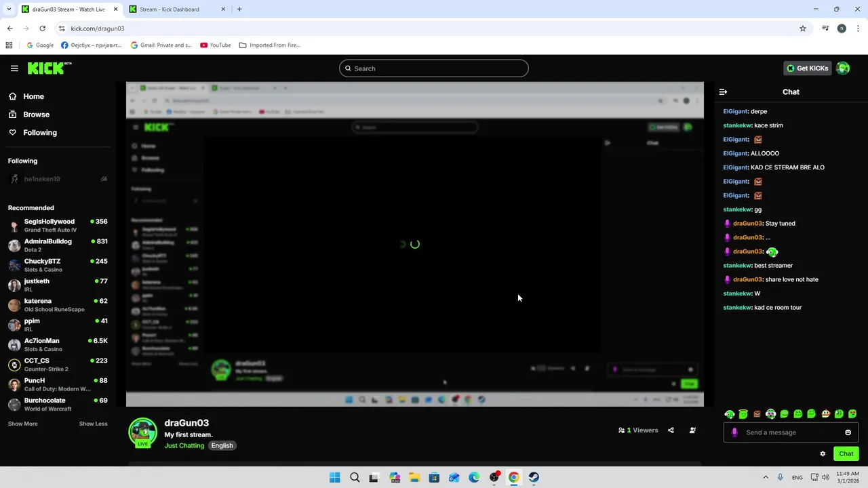Open the Just Chatting category link
Screen dimensions: 868x488
coord(184,446)
